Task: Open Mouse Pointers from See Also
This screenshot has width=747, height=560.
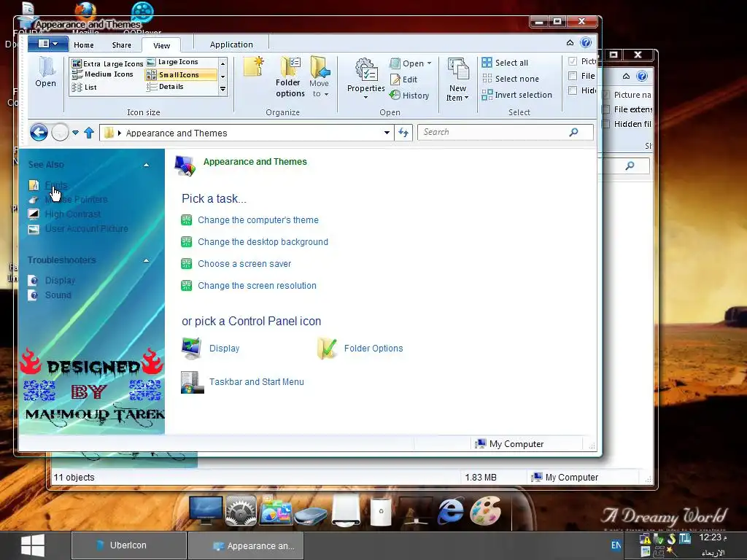Action: pos(76,199)
